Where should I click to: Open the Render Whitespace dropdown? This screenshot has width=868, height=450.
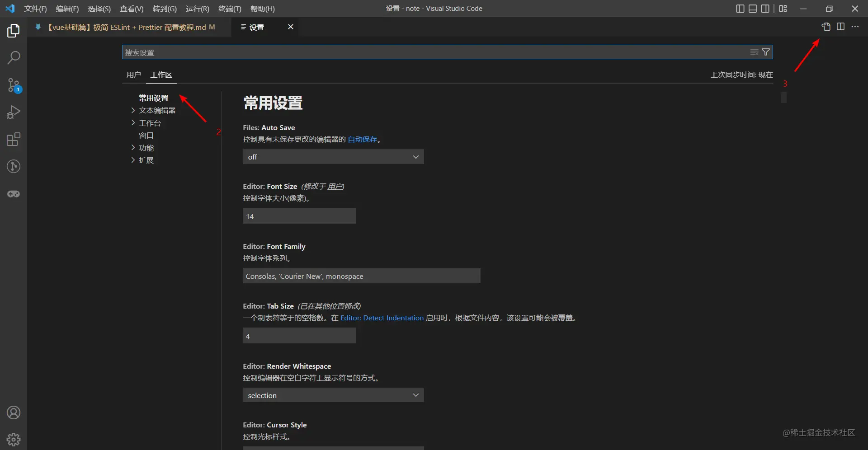[x=333, y=395]
